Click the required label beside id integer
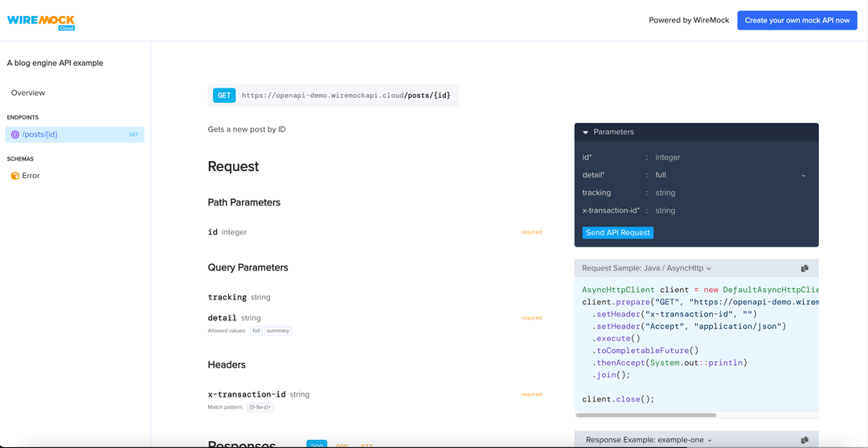The width and height of the screenshot is (868, 448). [x=531, y=232]
